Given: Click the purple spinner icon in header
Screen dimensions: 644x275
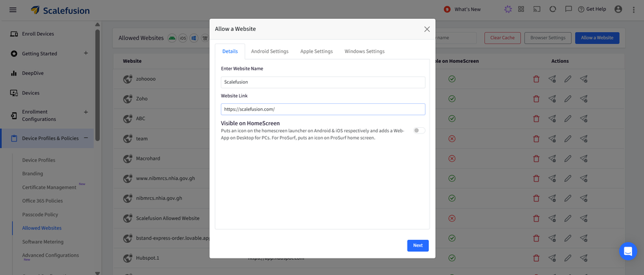Looking at the screenshot, I should coord(508,9).
